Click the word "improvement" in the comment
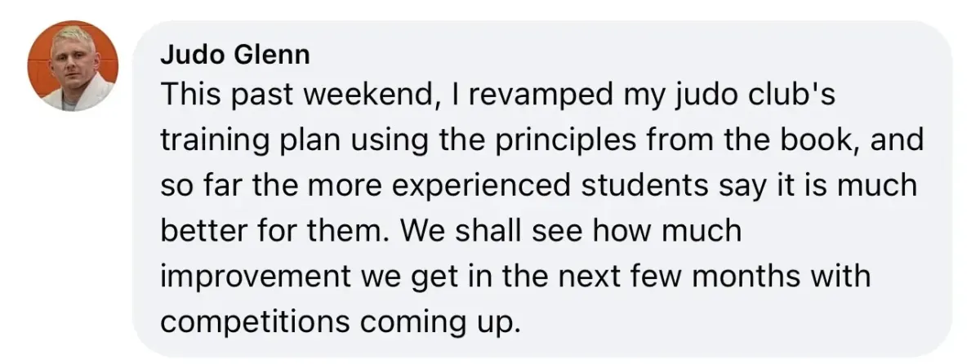This screenshot has height=364, width=980. pyautogui.click(x=256, y=277)
